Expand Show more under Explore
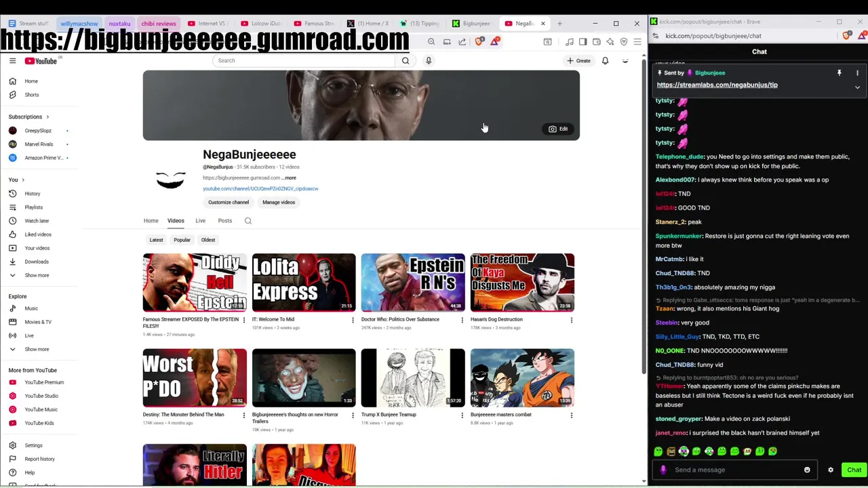Screen dimensions: 868x488 [x=37, y=349]
